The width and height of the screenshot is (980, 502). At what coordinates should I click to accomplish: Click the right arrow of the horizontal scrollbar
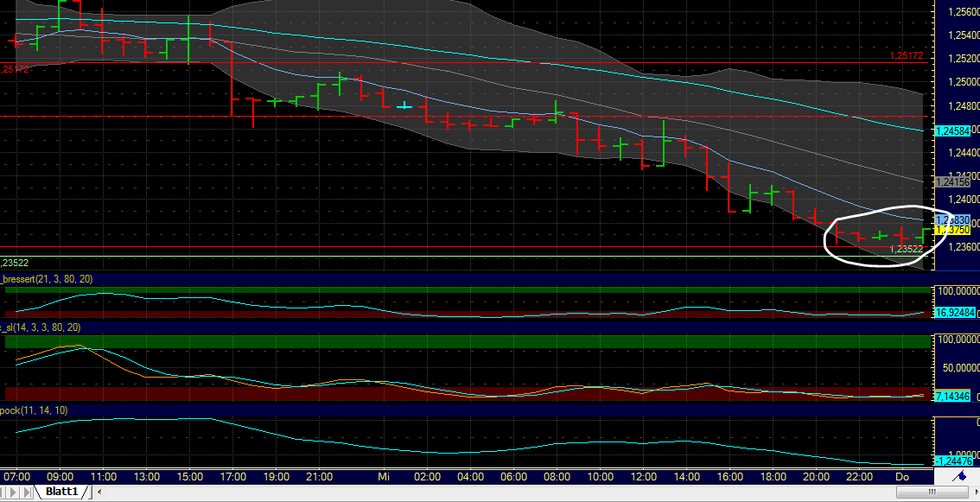pos(976,492)
